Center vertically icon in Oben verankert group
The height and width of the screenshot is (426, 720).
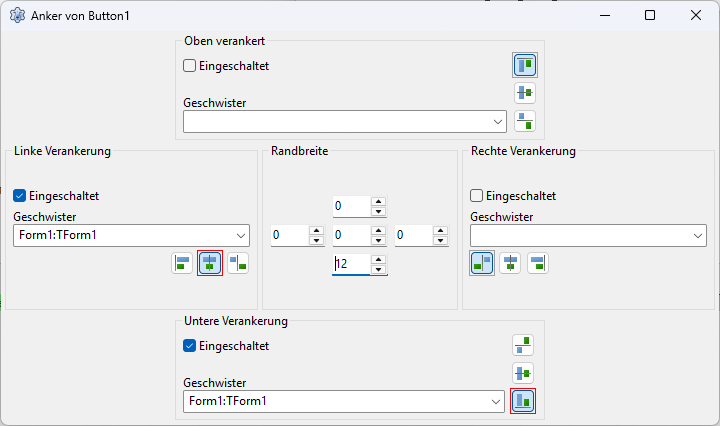[x=525, y=93]
